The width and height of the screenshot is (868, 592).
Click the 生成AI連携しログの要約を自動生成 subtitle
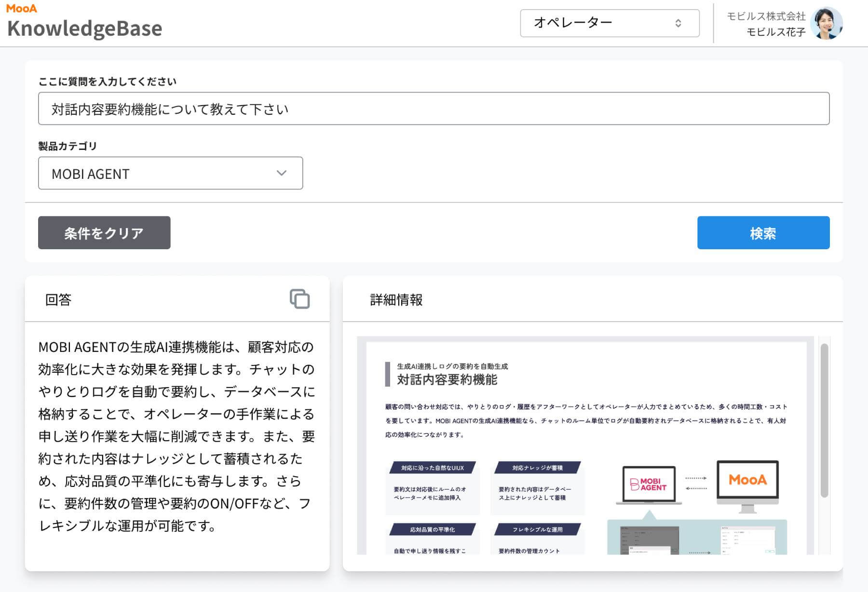point(452,366)
